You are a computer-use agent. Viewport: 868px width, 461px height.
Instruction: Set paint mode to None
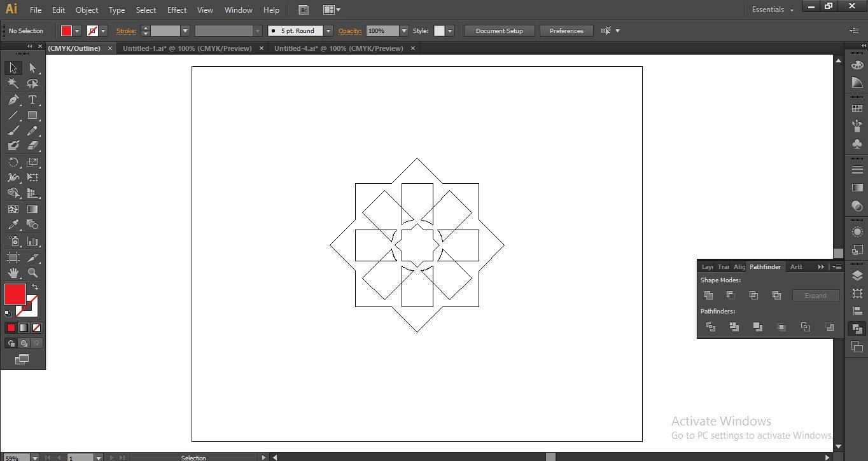pos(37,328)
